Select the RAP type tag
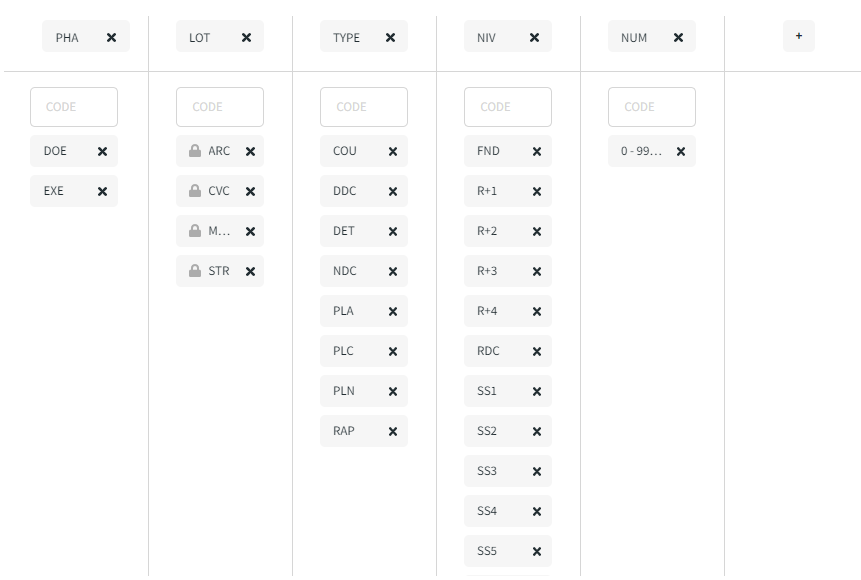Screen dimensions: 861x580 pyautogui.click(x=345, y=431)
